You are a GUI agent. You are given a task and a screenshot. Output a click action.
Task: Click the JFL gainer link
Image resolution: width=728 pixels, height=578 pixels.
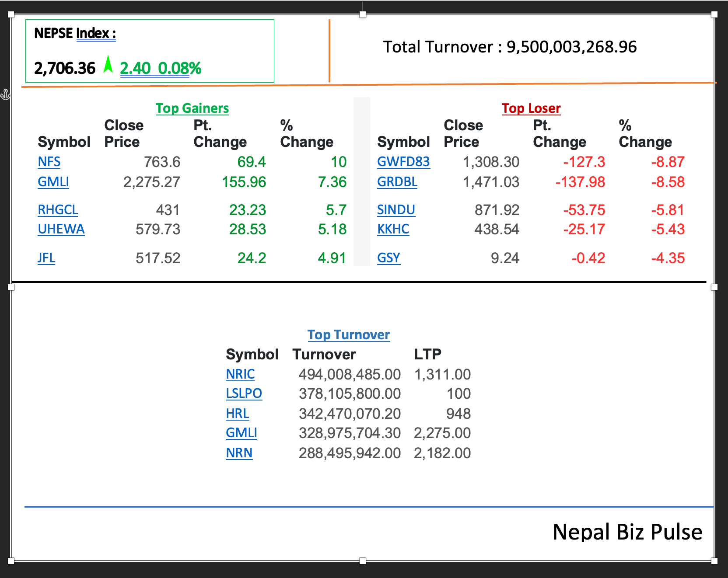click(46, 258)
